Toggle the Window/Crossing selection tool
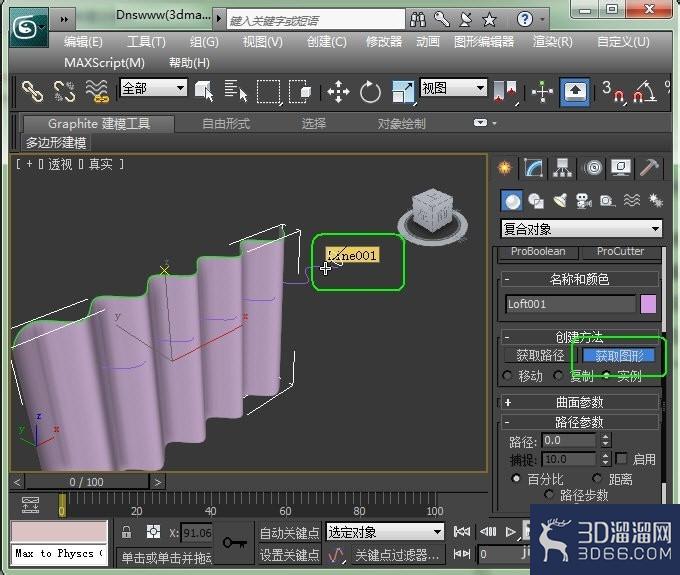The width and height of the screenshot is (680, 575). click(x=300, y=92)
